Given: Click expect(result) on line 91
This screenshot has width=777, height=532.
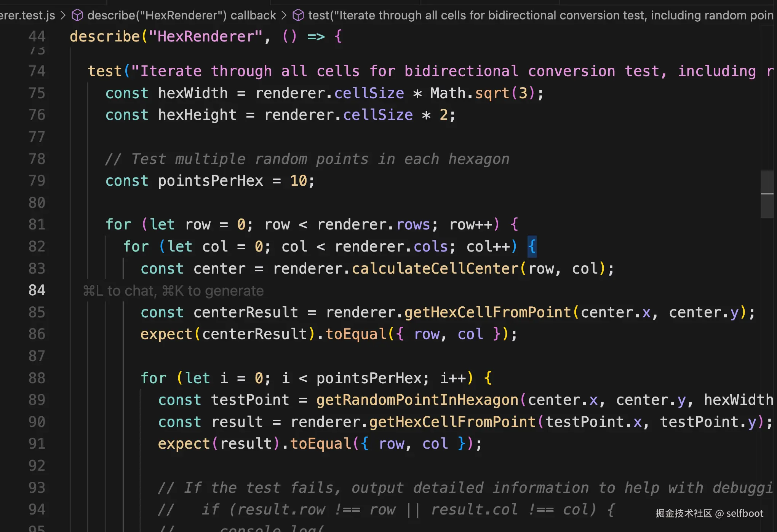Looking at the screenshot, I should (219, 444).
